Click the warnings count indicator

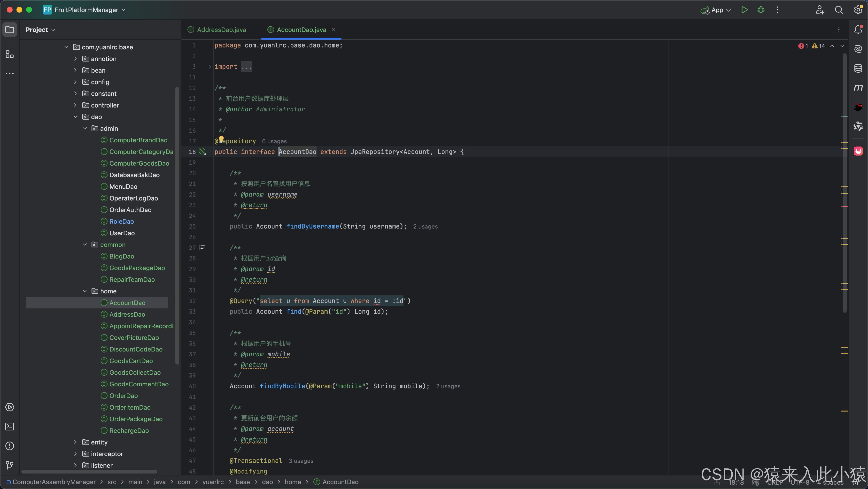[818, 46]
